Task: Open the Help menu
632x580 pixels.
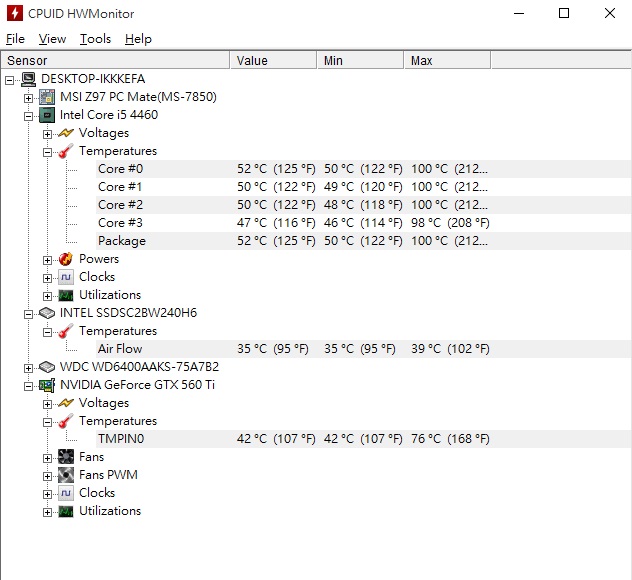Action: [x=138, y=39]
